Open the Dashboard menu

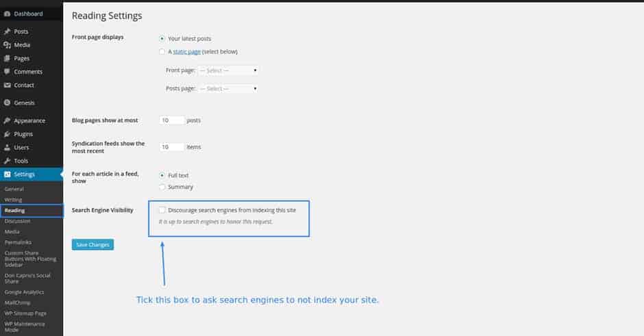32,14
